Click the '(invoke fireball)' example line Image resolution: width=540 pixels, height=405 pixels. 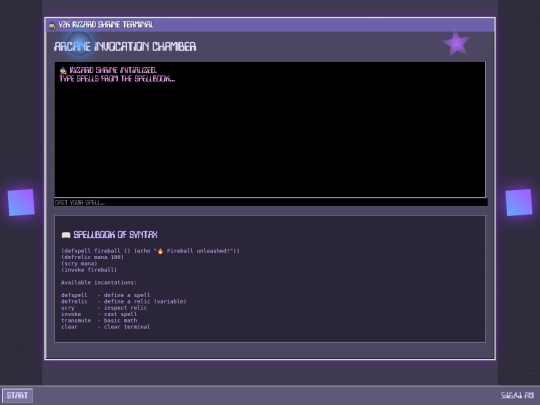coord(89,270)
